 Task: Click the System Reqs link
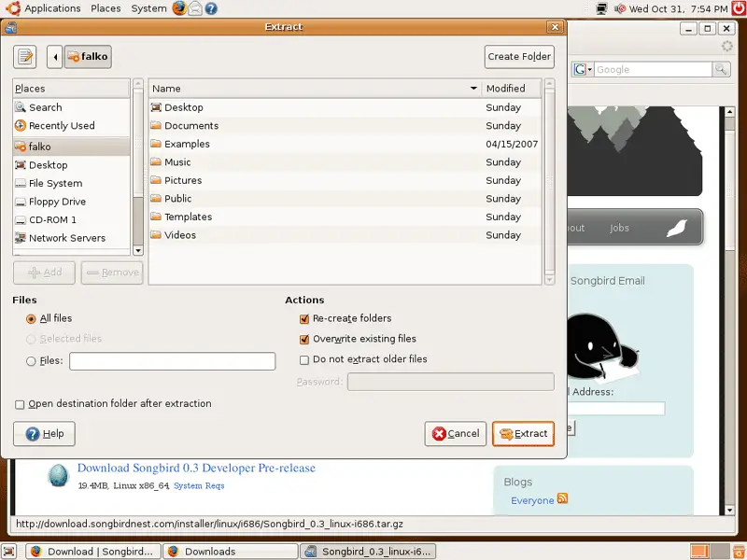click(199, 485)
